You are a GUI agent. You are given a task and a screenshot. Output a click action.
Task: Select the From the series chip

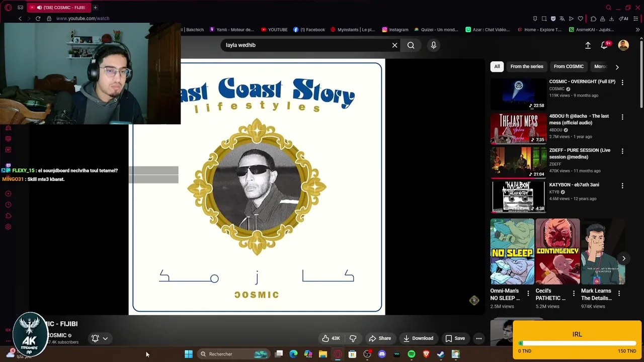(x=527, y=66)
